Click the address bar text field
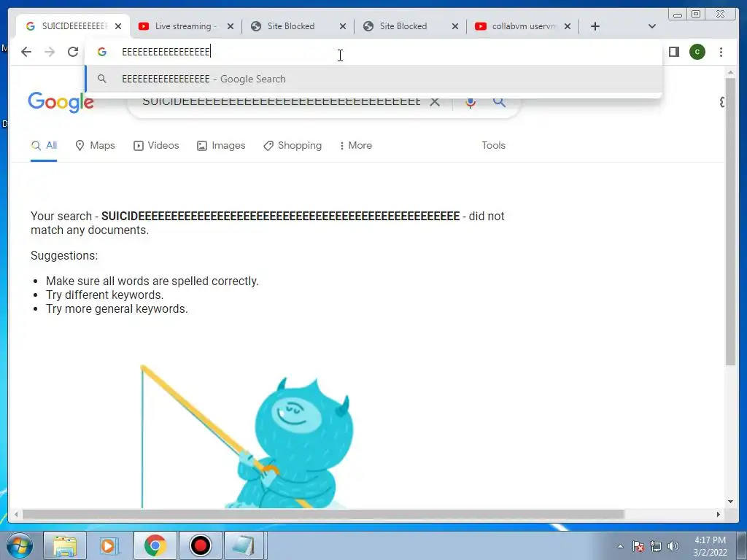747x560 pixels. point(374,52)
